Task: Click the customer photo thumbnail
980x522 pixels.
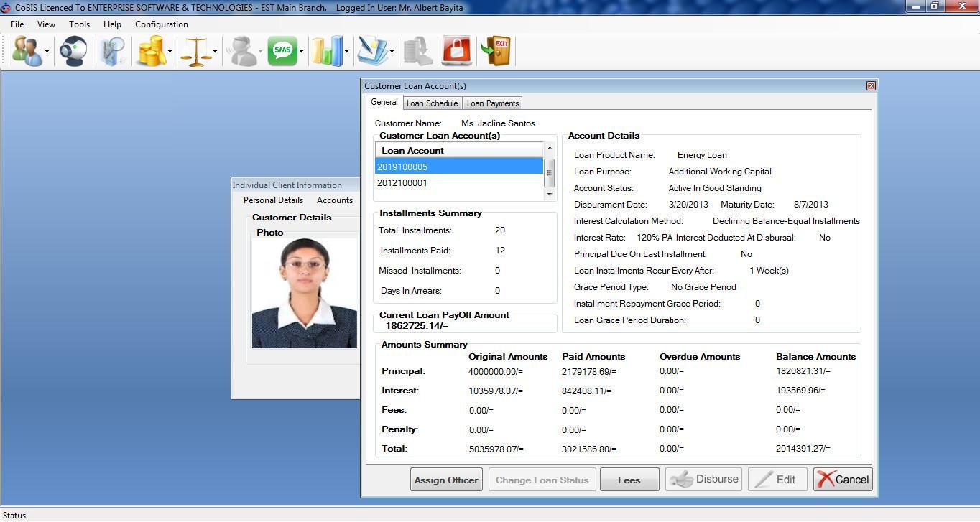Action: click(x=304, y=292)
